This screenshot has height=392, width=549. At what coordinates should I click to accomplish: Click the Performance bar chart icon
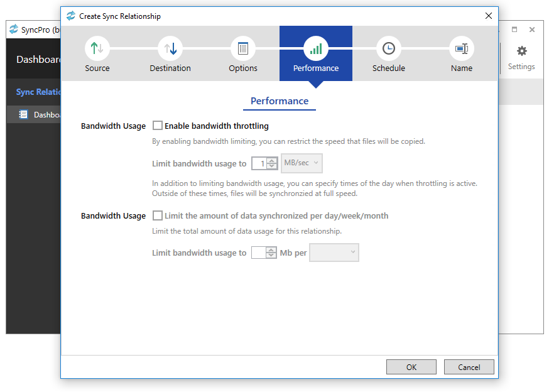click(x=316, y=48)
